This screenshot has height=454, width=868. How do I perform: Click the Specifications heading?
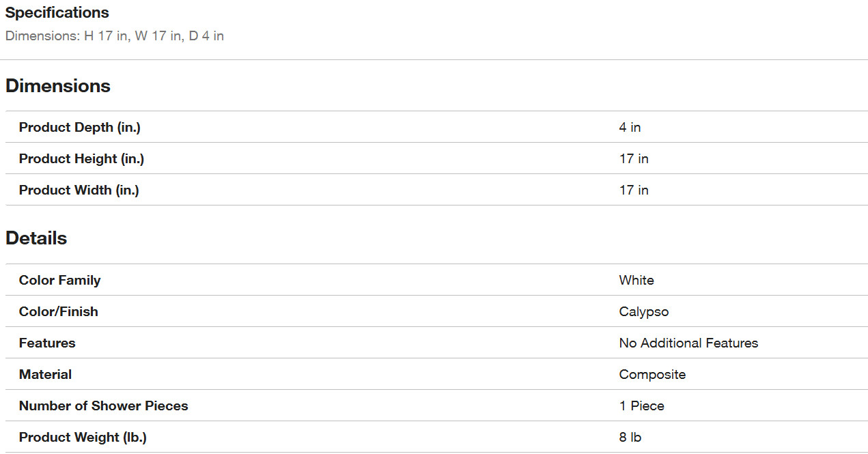[57, 12]
